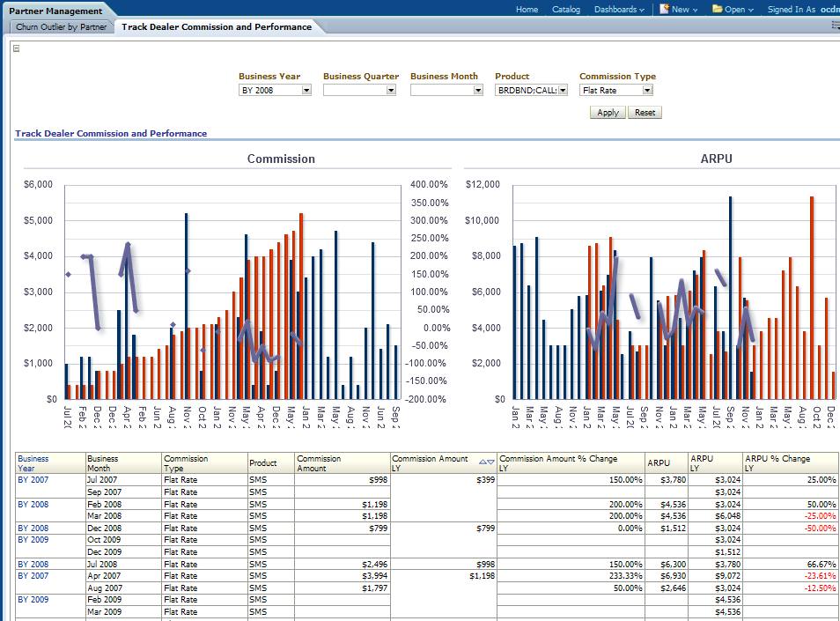
Task: Open the Open folder menu
Action: [733, 10]
